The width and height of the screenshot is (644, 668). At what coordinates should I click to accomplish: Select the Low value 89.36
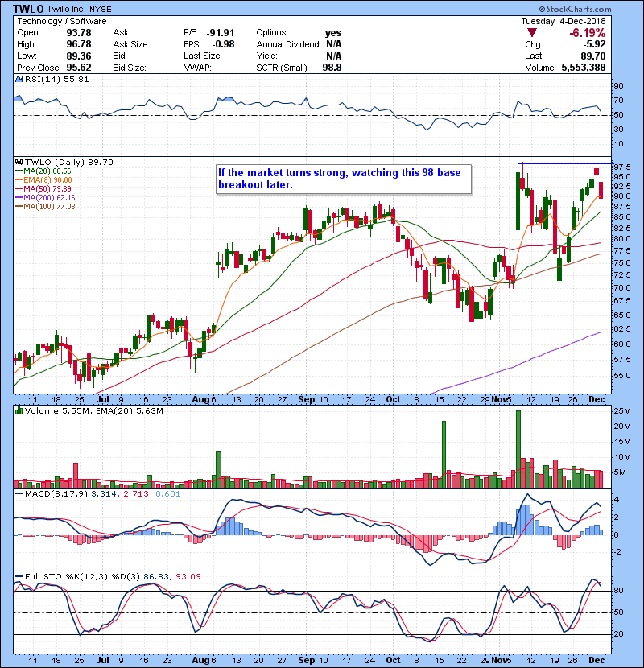[x=79, y=56]
